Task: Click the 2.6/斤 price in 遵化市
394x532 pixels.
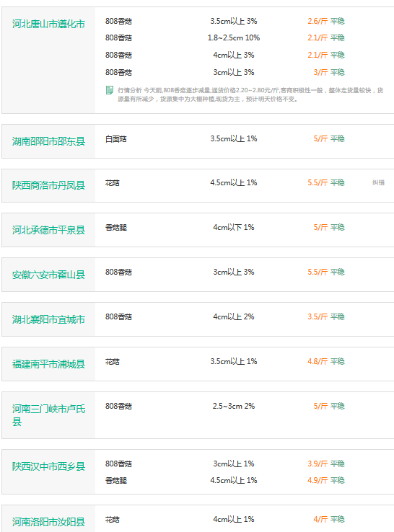Action: [318, 22]
